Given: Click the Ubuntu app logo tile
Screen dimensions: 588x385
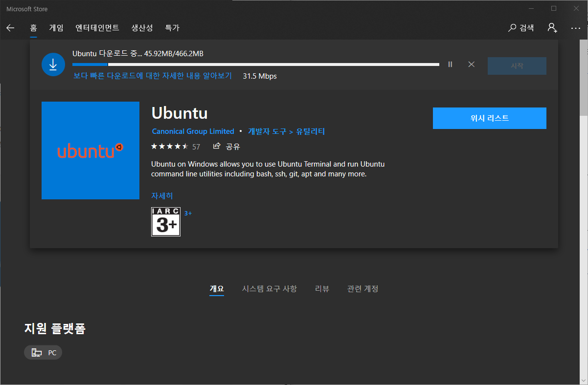Looking at the screenshot, I should click(90, 150).
